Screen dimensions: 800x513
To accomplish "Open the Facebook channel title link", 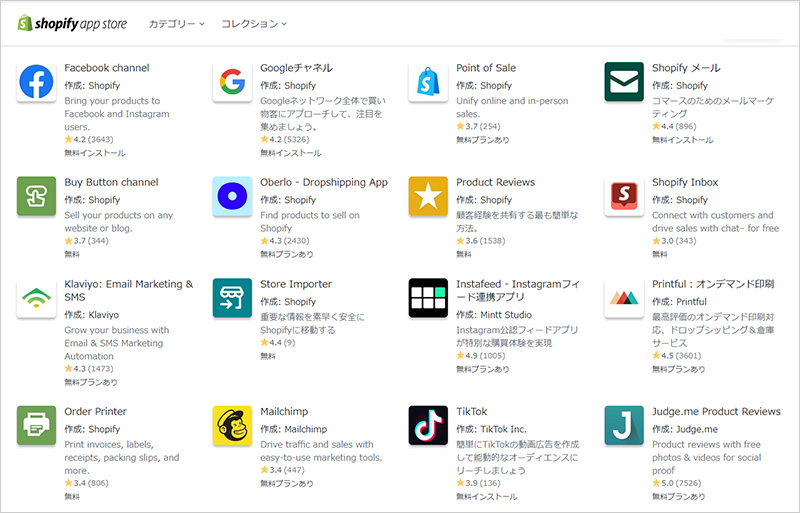I will tap(107, 68).
